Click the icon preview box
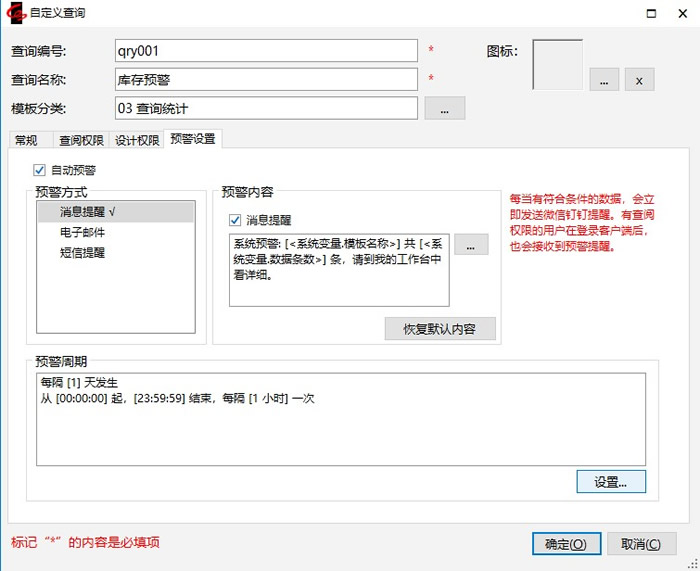Screen dimensions: 700x571 pos(558,65)
